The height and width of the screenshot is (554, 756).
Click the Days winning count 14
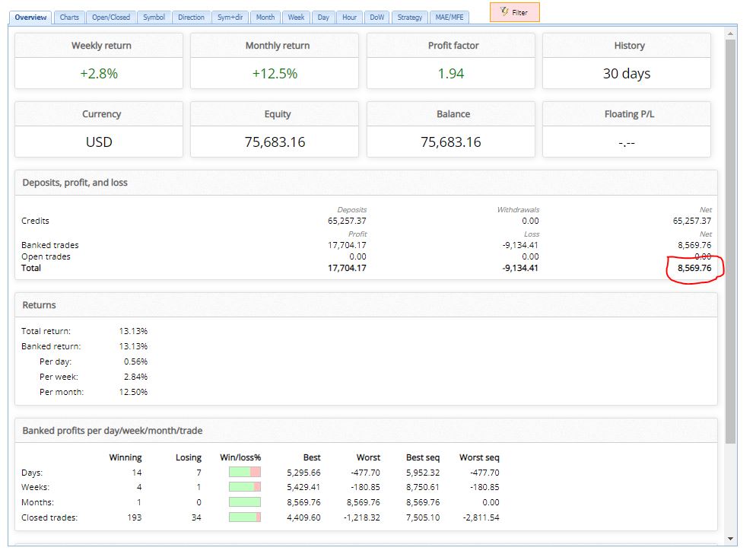137,473
